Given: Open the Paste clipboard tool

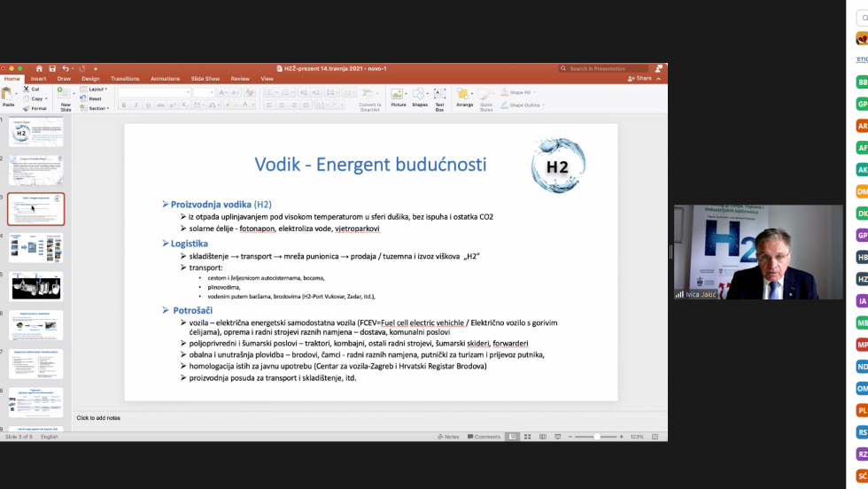Looking at the screenshot, I should click(8, 96).
